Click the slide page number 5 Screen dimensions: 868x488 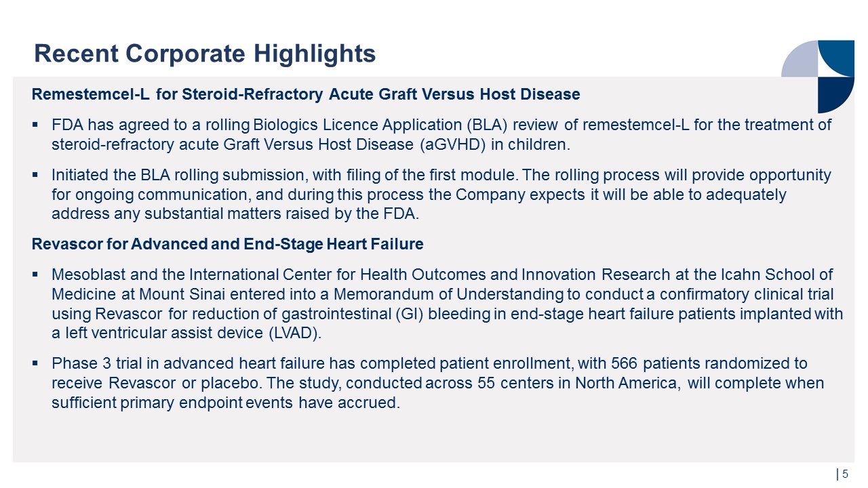[846, 474]
